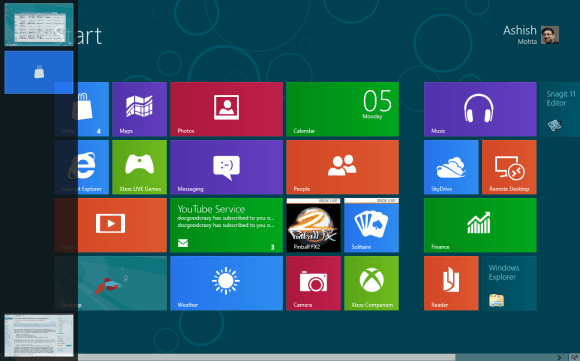580x361 pixels.
Task: Open the People tile
Action: pyautogui.click(x=343, y=167)
